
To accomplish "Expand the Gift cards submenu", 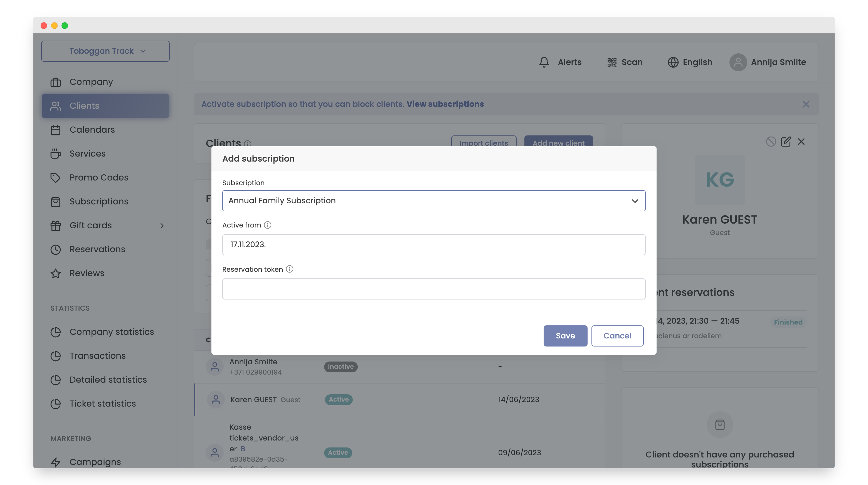I will pyautogui.click(x=162, y=225).
